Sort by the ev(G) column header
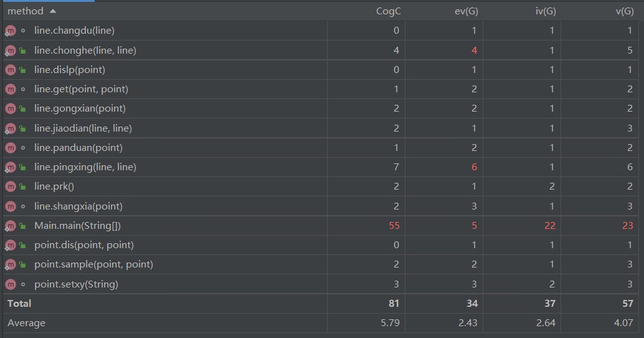Image resolution: width=644 pixels, height=338 pixels. click(x=466, y=11)
